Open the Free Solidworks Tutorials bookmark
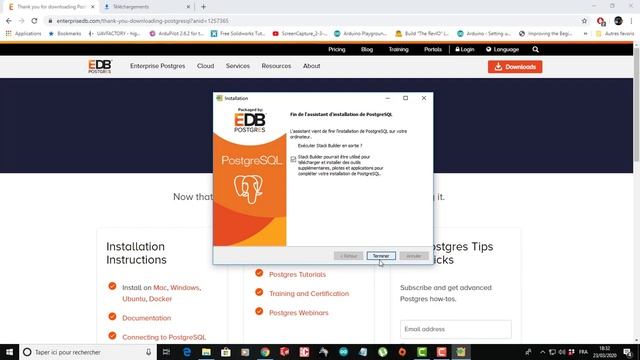This screenshot has height=360, width=640. 238,33
